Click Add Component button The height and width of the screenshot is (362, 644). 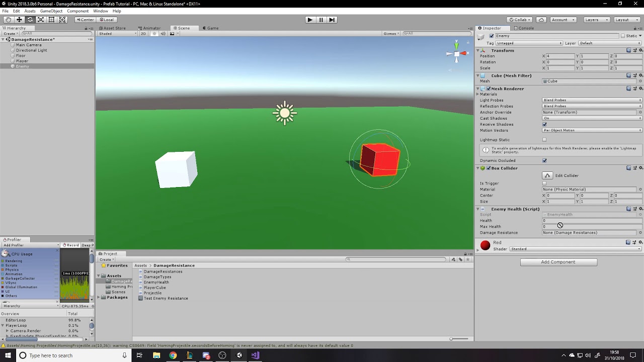click(x=558, y=262)
